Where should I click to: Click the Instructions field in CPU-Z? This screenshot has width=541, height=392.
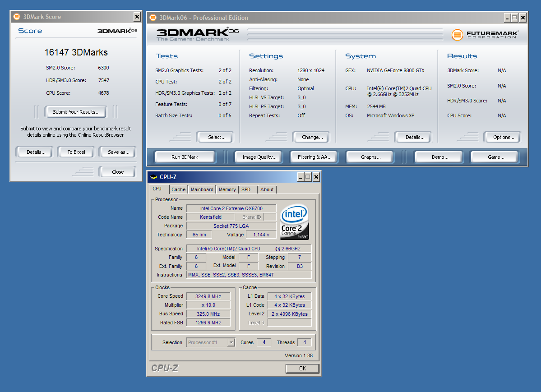tap(249, 275)
